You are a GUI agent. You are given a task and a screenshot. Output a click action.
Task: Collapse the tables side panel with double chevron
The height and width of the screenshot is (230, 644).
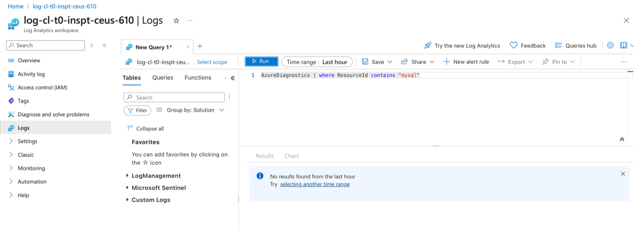tap(233, 78)
